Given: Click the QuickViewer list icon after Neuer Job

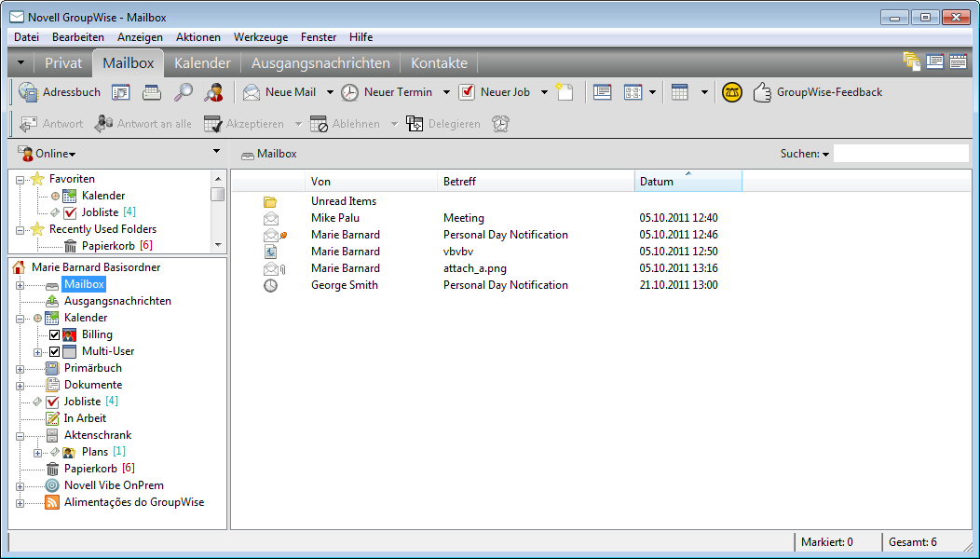Looking at the screenshot, I should pyautogui.click(x=603, y=92).
